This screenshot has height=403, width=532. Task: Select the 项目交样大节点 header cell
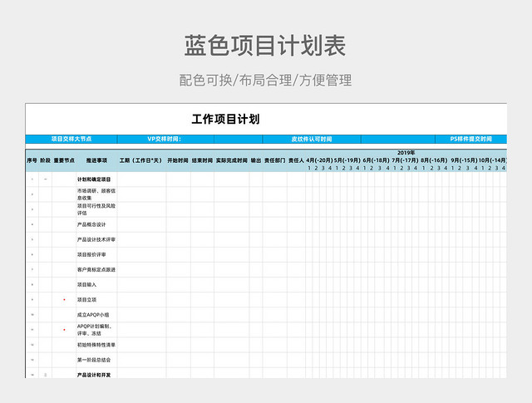[x=71, y=139]
